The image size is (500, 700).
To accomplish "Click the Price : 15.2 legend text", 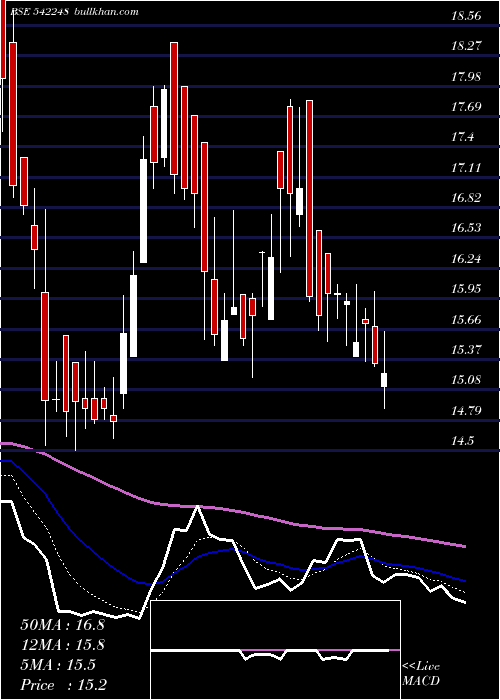I will click(x=64, y=685).
